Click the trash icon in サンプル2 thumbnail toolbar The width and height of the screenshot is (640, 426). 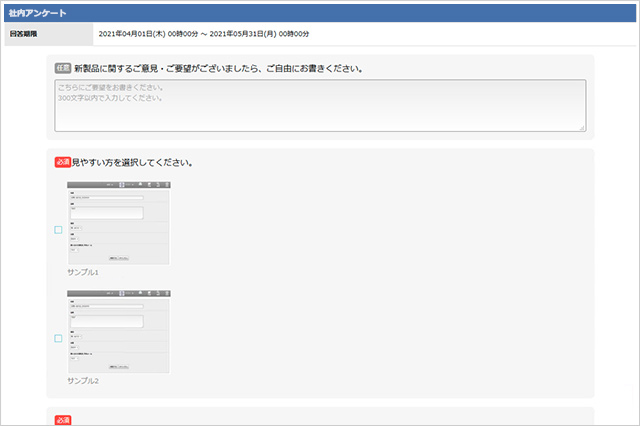(x=167, y=293)
